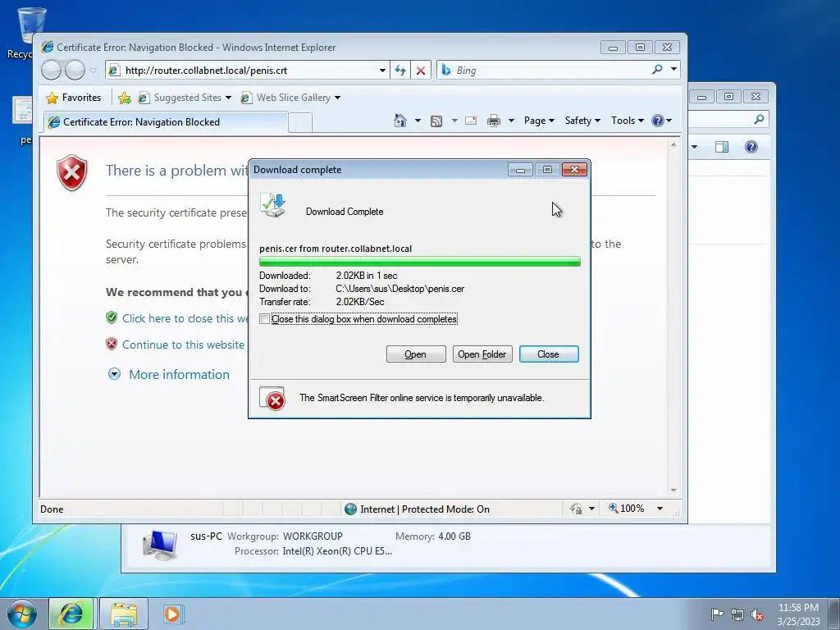The image size is (840, 630).
Task: Expand More information section
Action: pos(169,374)
